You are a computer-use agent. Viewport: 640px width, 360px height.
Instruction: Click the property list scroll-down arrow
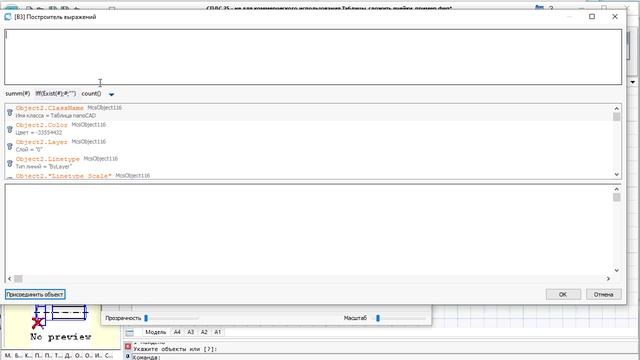click(x=617, y=174)
